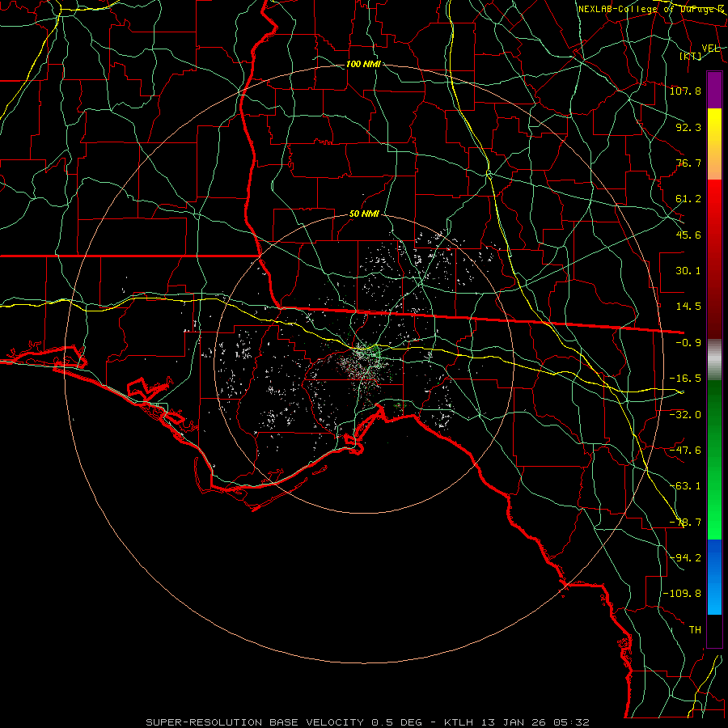Click the VEL legend title

[710, 48]
